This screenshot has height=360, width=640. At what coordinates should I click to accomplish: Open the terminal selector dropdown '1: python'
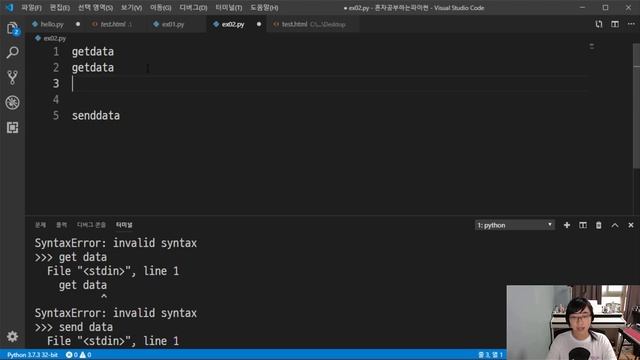[515, 225]
